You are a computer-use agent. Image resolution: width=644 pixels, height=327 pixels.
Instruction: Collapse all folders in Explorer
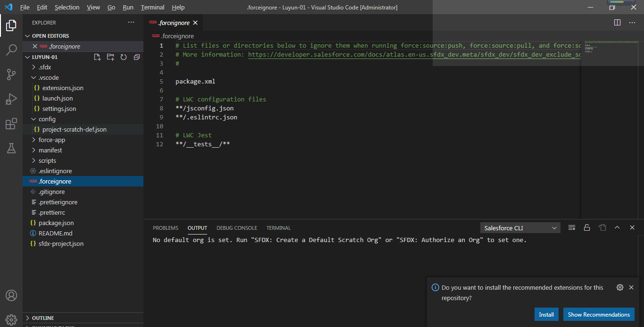[x=137, y=56]
